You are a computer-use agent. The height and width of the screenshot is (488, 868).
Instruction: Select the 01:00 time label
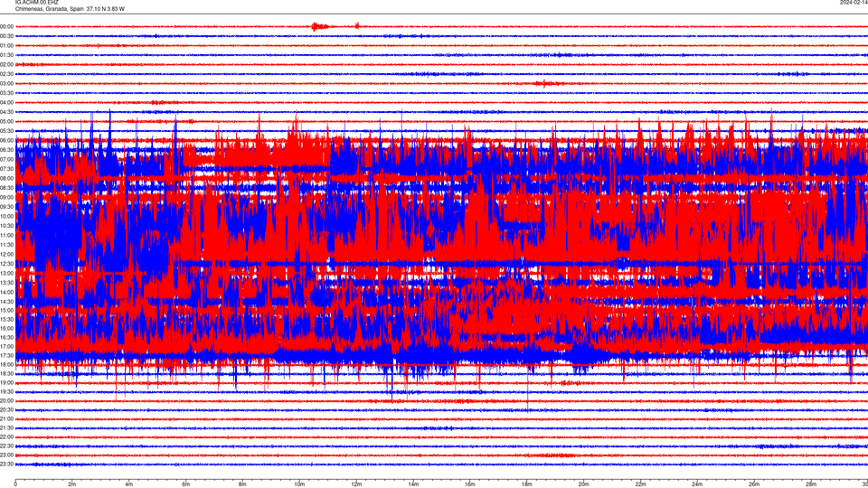[x=6, y=45]
